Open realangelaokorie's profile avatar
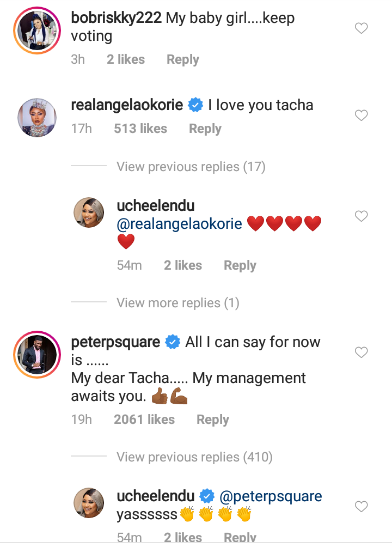The height and width of the screenshot is (547, 392). [x=35, y=117]
